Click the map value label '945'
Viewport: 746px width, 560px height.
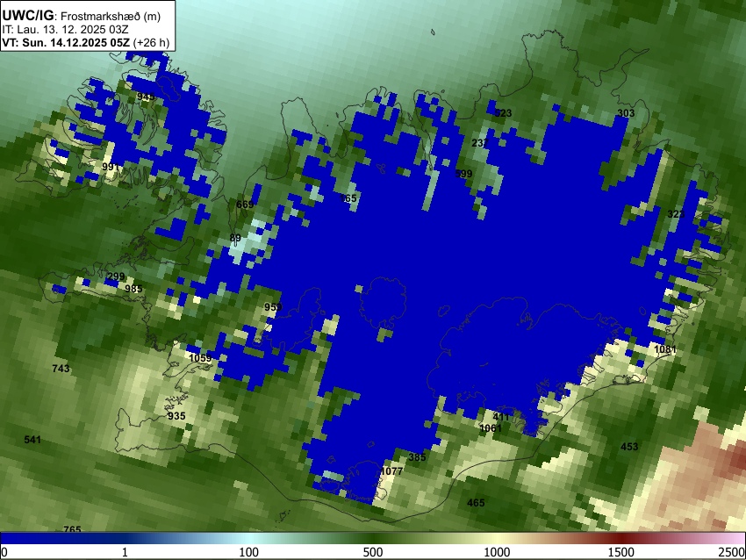pos(145,97)
